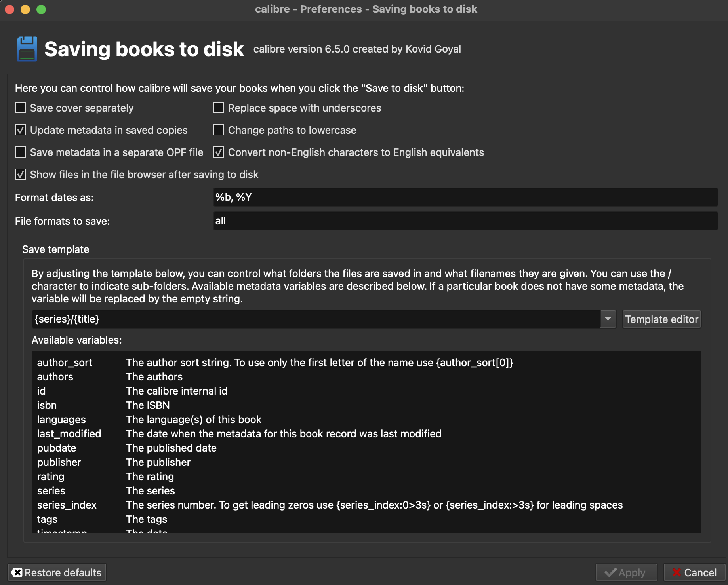
Task: Check Replace space with underscores
Action: pyautogui.click(x=219, y=108)
